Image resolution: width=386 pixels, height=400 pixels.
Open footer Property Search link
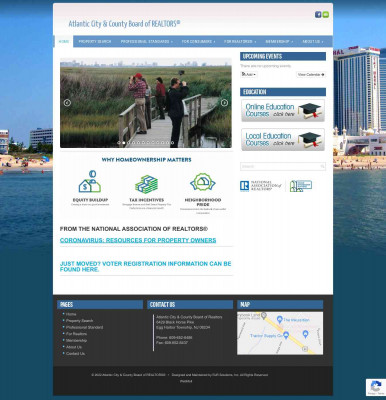pyautogui.click(x=79, y=321)
